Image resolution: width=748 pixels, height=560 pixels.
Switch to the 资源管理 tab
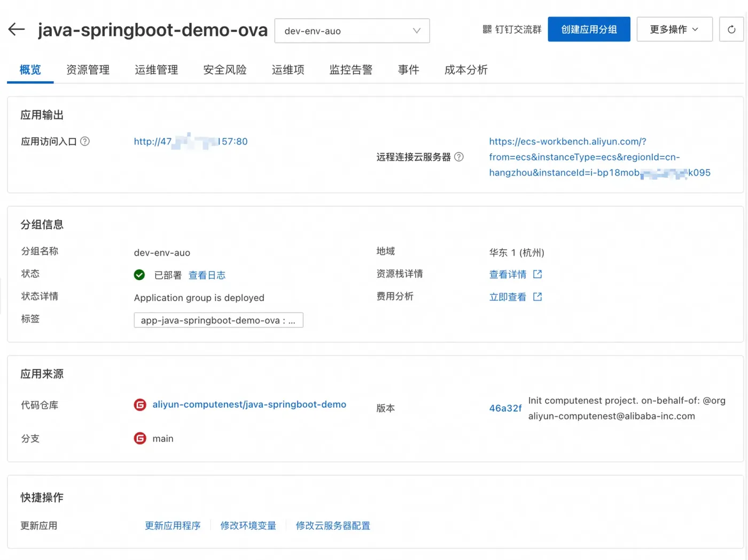point(88,70)
